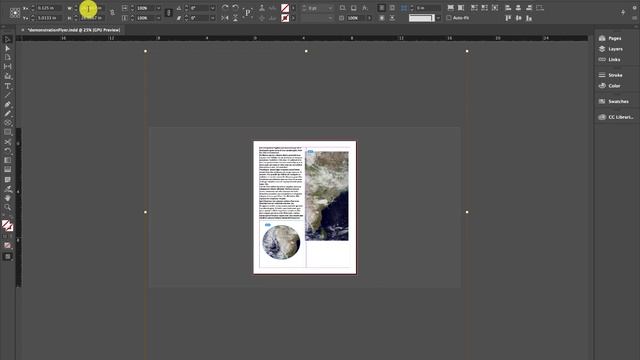Select the Page tool
Viewport: 640px width, 360px height.
pos(7,57)
